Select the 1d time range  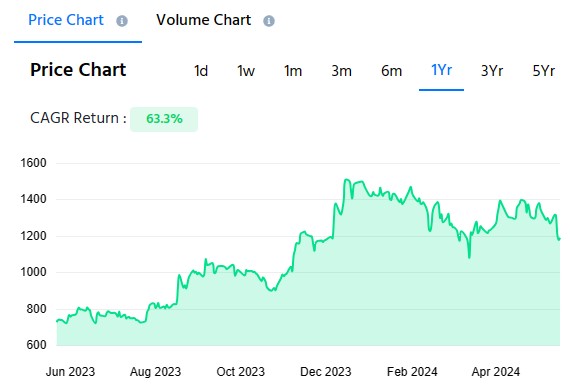coord(201,71)
